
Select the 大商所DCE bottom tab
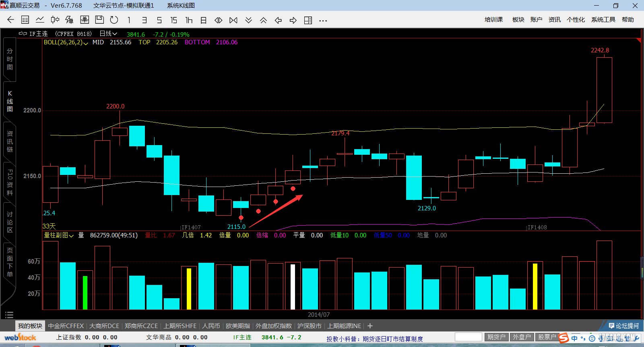coord(104,326)
